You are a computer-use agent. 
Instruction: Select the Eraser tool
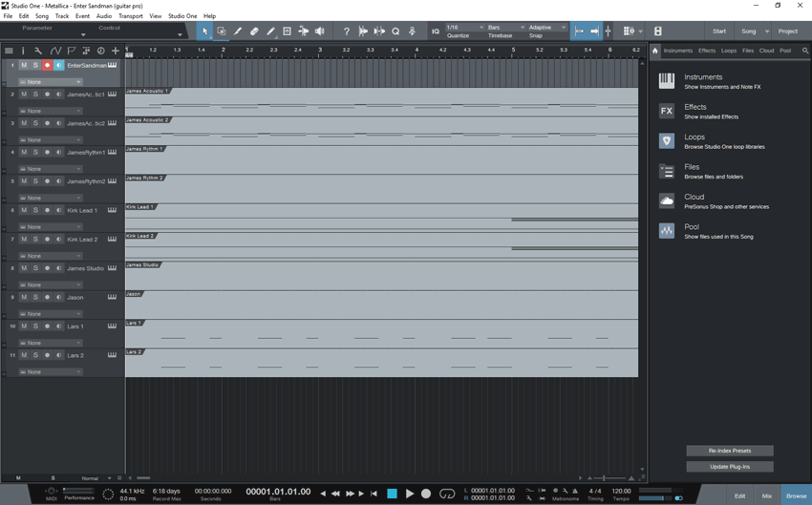coord(254,32)
